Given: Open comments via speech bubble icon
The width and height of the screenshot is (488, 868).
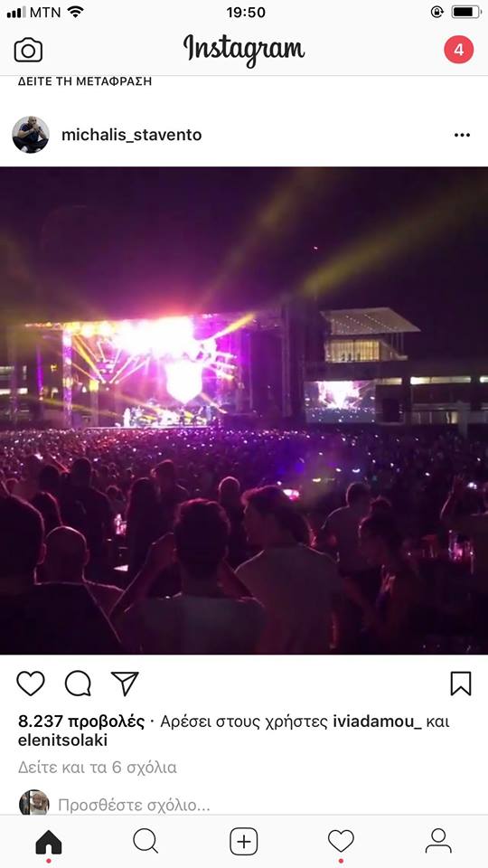Looking at the screenshot, I should pyautogui.click(x=78, y=684).
